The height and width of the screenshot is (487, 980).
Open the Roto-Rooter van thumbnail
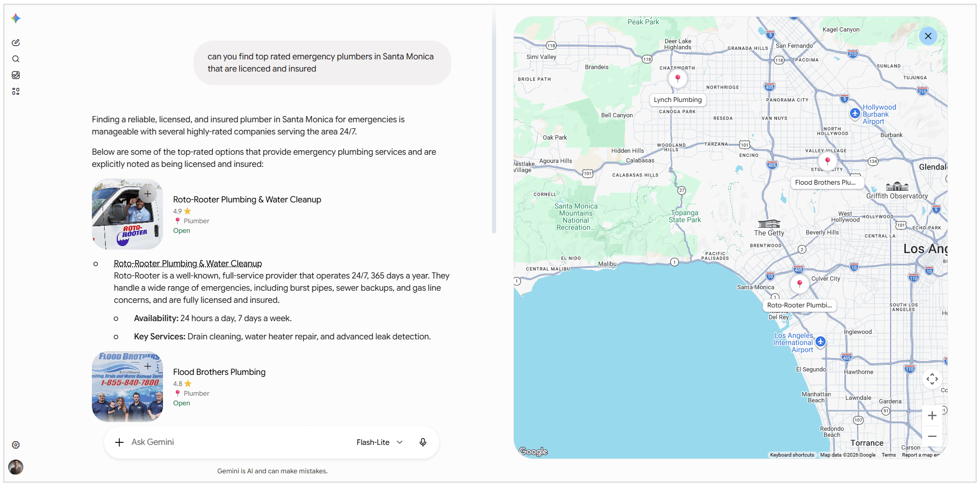pyautogui.click(x=127, y=214)
